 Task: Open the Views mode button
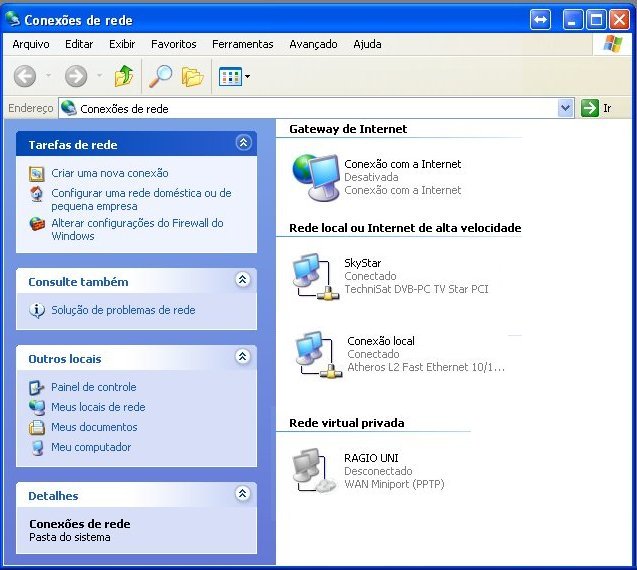pos(230,76)
